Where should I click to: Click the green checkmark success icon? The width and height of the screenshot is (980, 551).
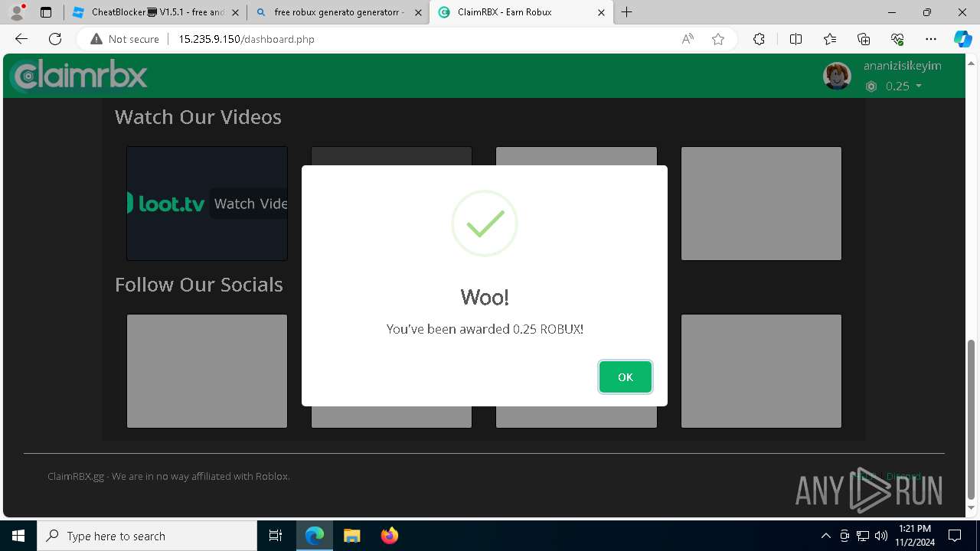point(485,223)
